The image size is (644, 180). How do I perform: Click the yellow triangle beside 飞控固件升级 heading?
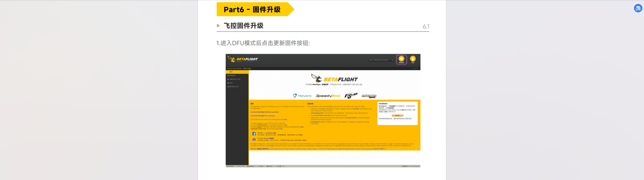(218, 25)
